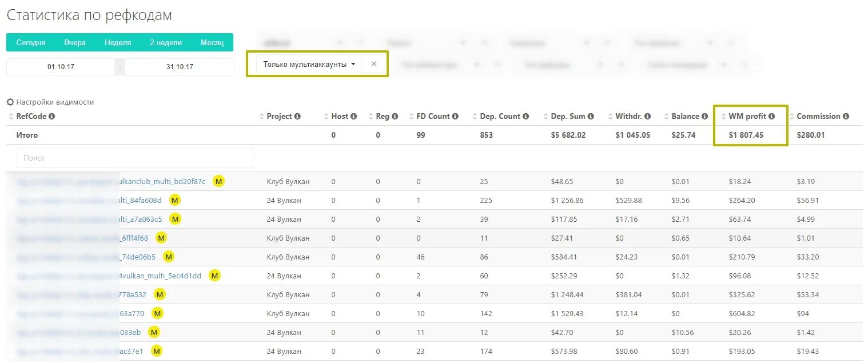Click the gear icon for visibility settings
Image resolution: width=868 pixels, height=363 pixels.
10,102
